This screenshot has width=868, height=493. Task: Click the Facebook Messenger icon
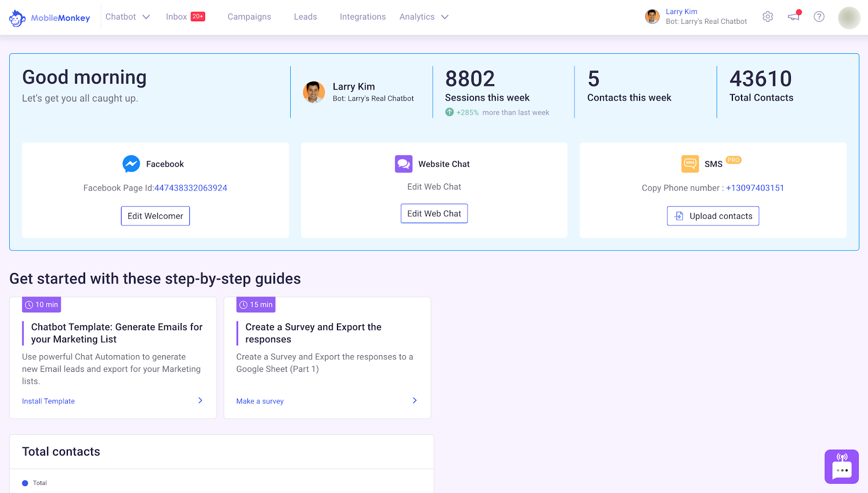point(131,164)
